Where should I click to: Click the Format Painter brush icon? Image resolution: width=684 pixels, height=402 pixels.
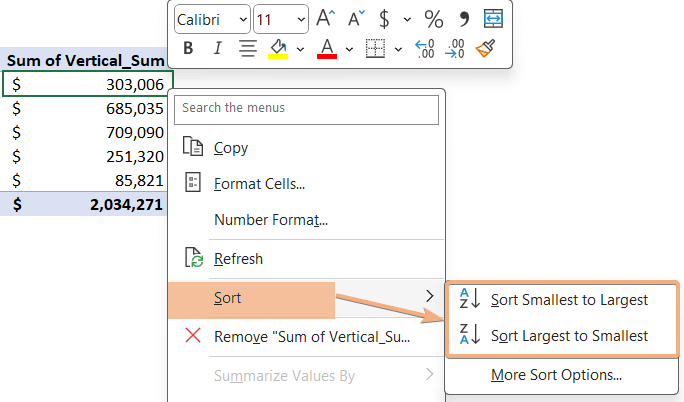pos(486,48)
